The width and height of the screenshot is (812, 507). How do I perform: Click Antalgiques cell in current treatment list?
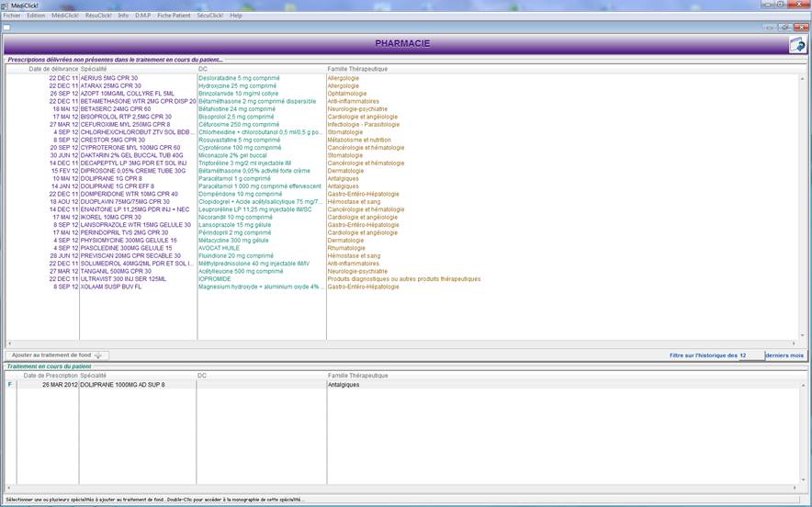(344, 385)
